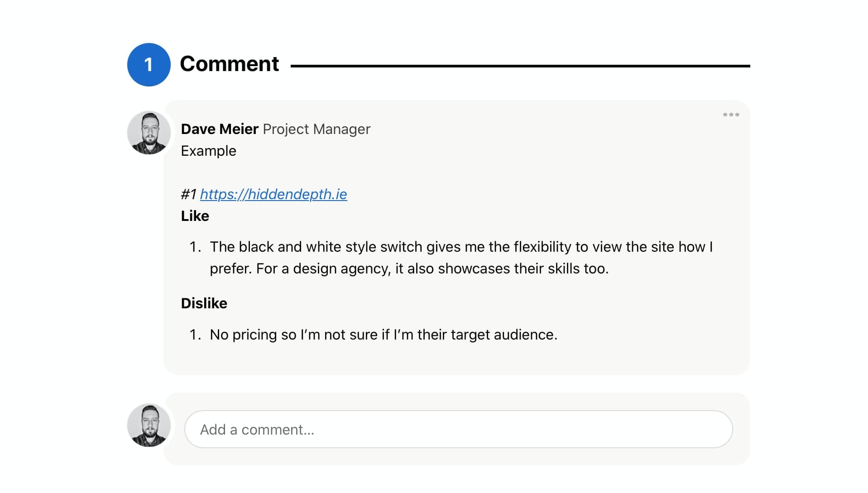
Task: Click the number 1 of the Dislike list
Action: click(195, 335)
